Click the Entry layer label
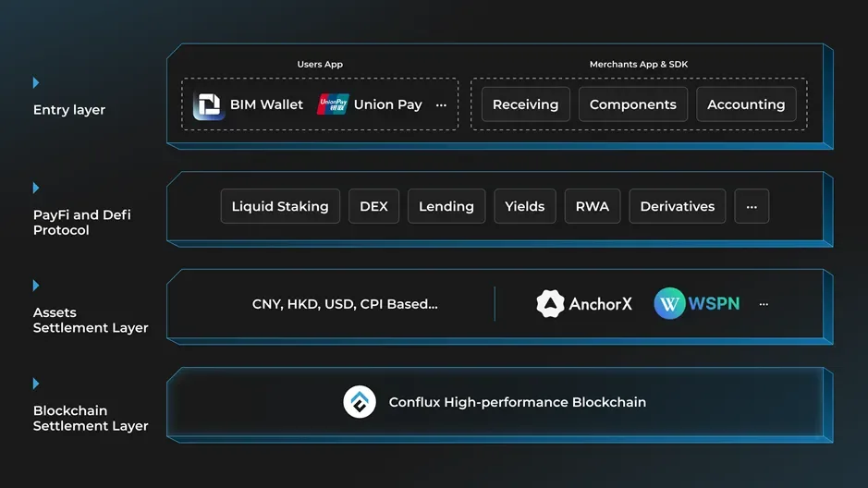Screen dimensions: 868x488 click(69, 110)
